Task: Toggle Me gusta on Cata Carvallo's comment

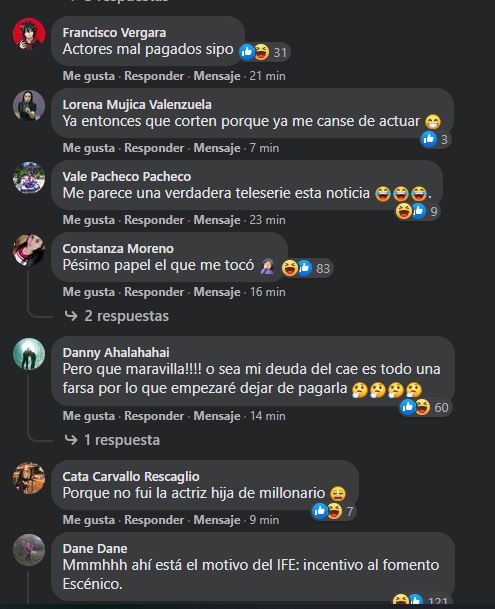Action: coord(89,520)
